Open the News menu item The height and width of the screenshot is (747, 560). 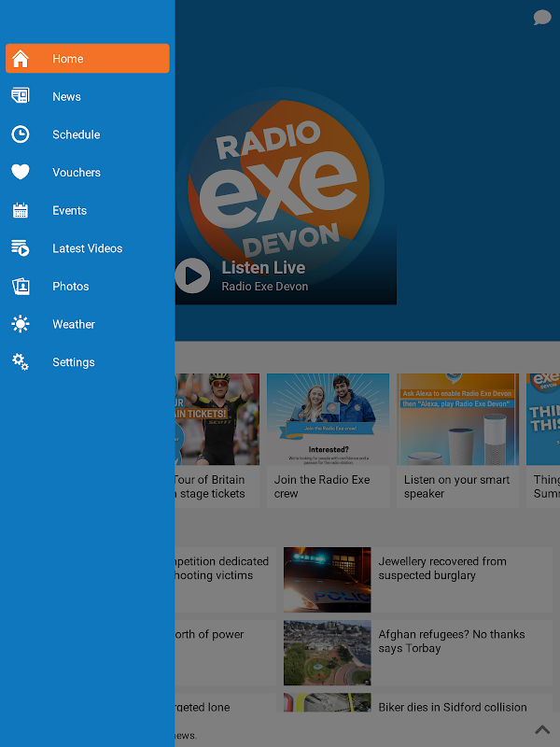88,96
